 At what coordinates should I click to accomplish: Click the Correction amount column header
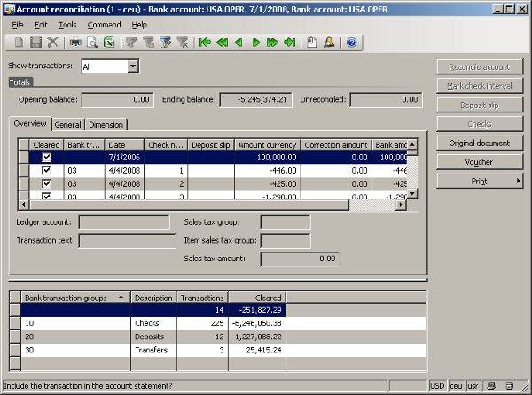coord(336,145)
